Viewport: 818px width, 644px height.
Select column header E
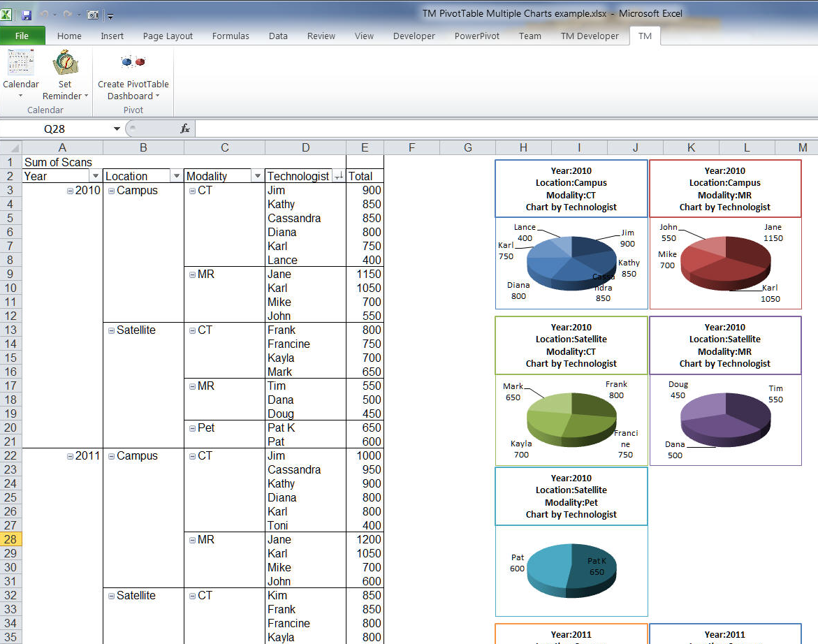[x=365, y=147]
